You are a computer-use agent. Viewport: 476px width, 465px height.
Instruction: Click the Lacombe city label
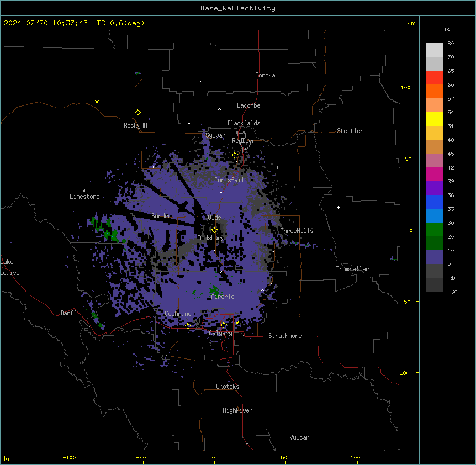point(248,105)
